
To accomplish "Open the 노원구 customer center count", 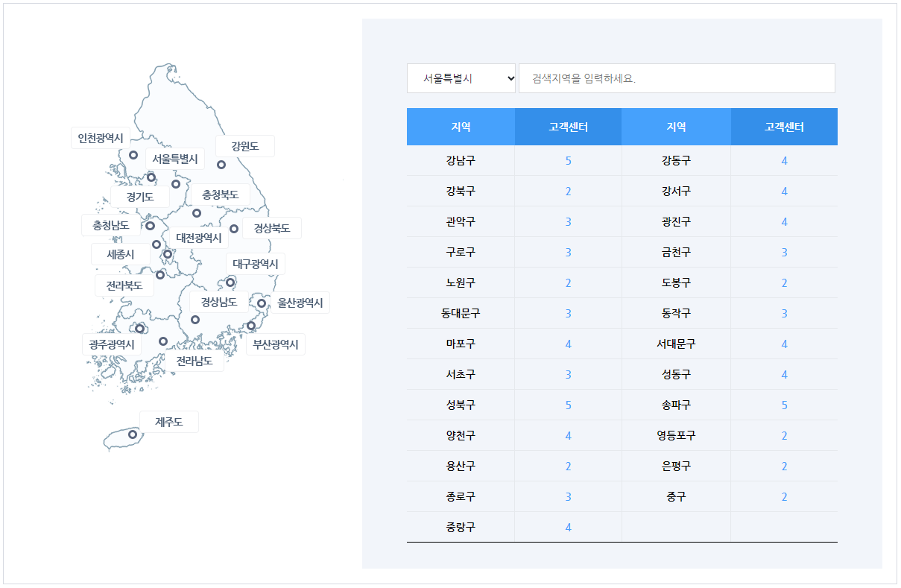I will (568, 282).
